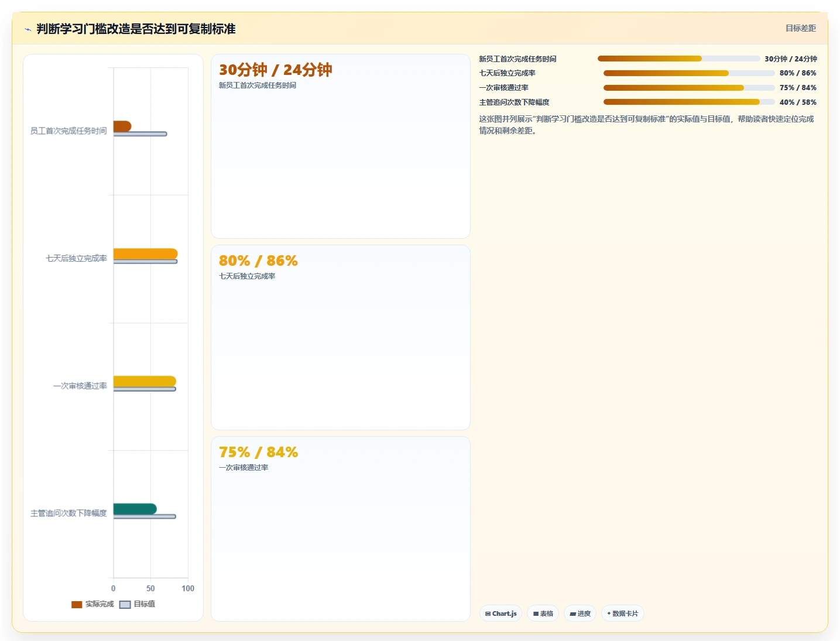Click the 一次审核通过率 progress bar

click(689, 88)
